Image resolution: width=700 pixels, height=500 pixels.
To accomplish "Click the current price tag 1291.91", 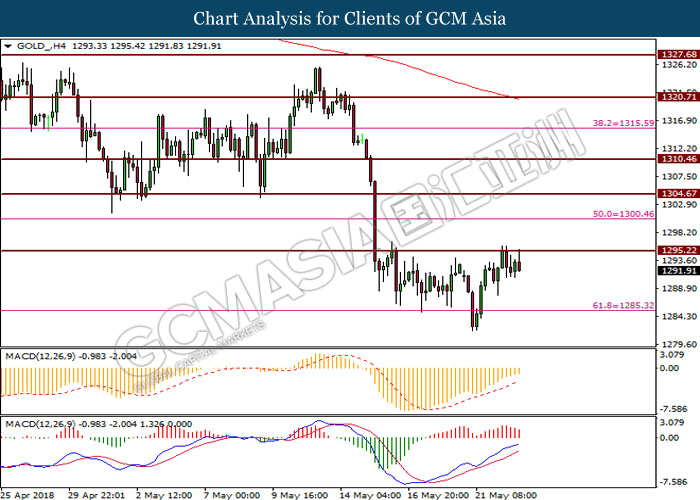I will click(679, 271).
